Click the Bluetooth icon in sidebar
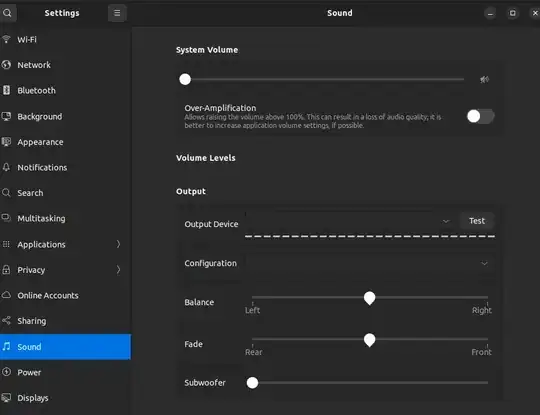Screen dimensions: 540x415 (6, 90)
